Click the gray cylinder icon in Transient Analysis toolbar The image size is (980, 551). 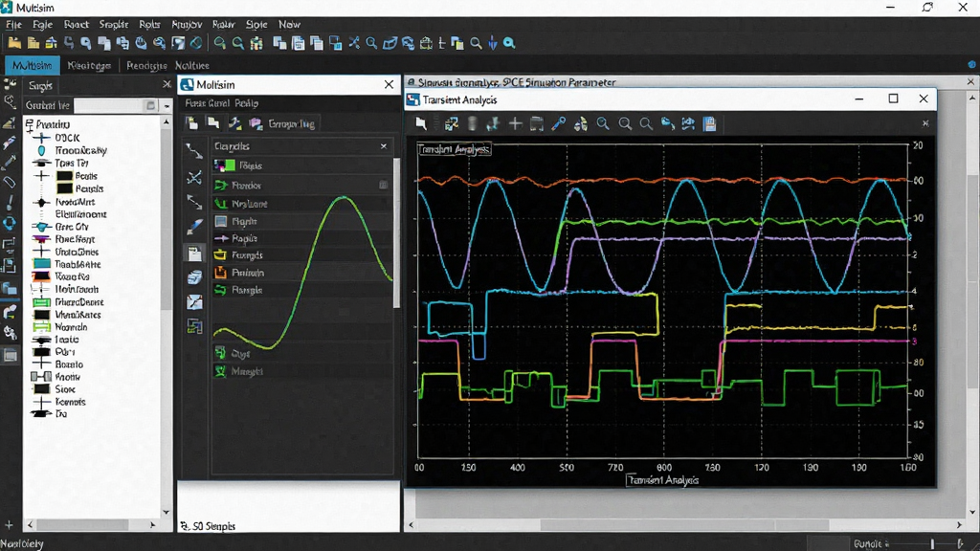click(x=473, y=123)
